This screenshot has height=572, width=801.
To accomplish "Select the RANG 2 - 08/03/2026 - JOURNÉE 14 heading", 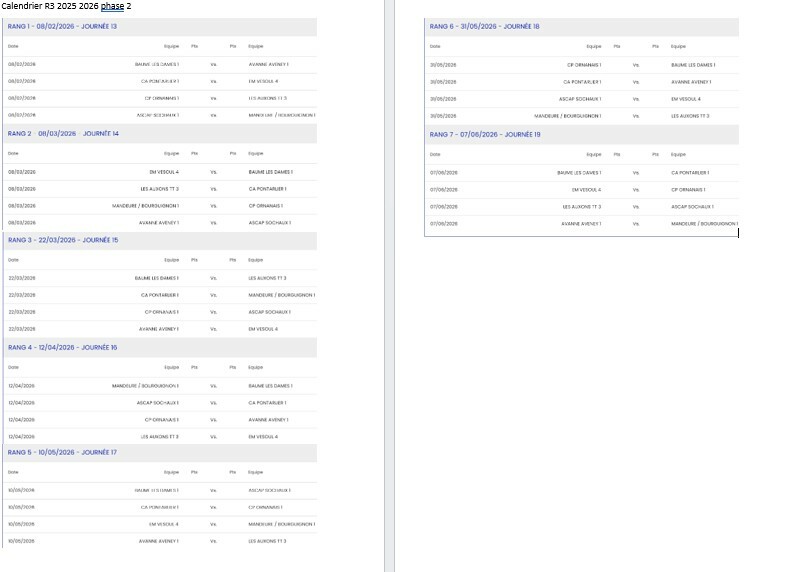I will pos(62,133).
